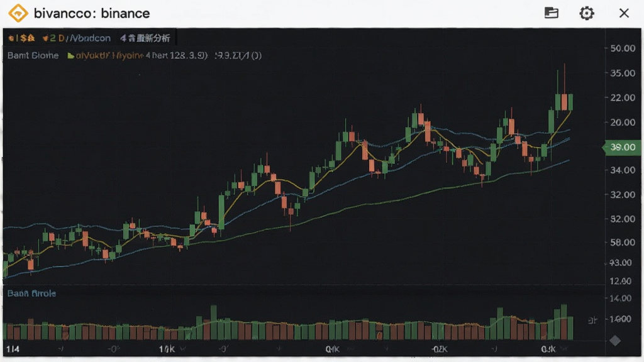The height and width of the screenshot is (362, 644).
Task: Click the price scale label 50.00
Action: (623, 48)
